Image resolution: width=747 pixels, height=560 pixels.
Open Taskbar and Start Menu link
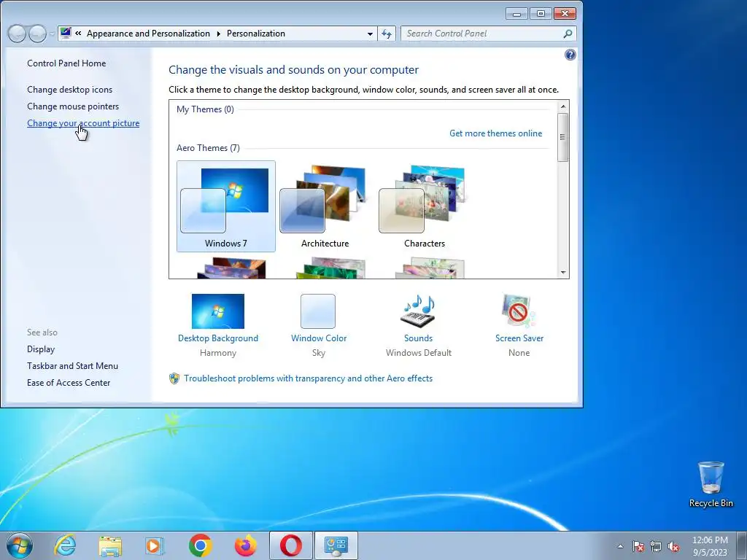point(72,366)
